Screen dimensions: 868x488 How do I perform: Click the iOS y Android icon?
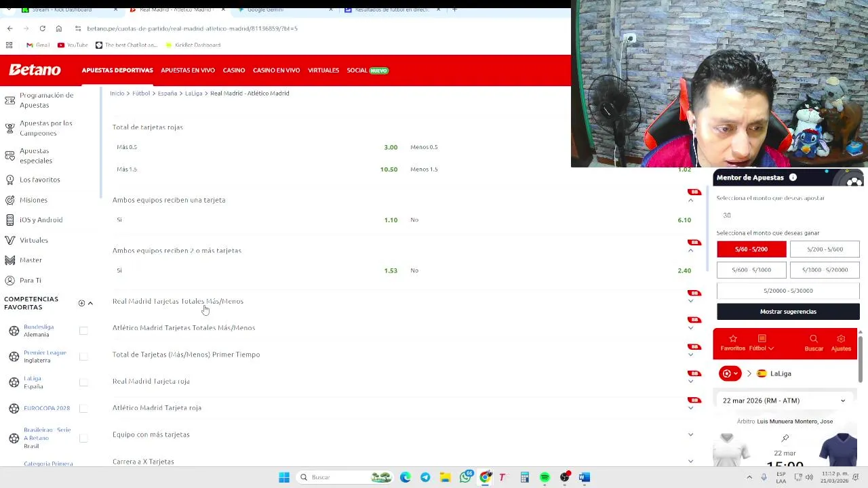pyautogui.click(x=9, y=220)
